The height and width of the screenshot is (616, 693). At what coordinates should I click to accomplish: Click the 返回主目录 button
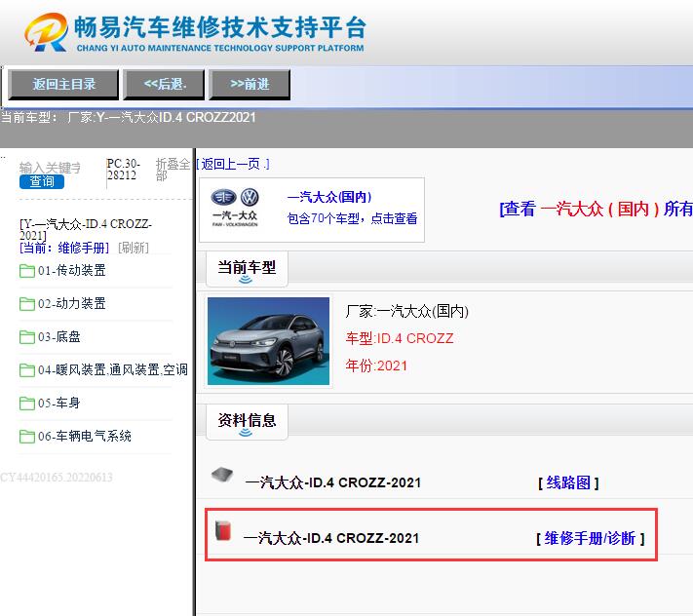point(63,85)
